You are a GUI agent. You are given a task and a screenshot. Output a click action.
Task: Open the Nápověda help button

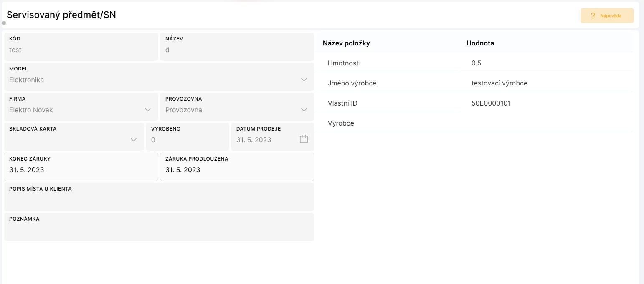(x=607, y=15)
